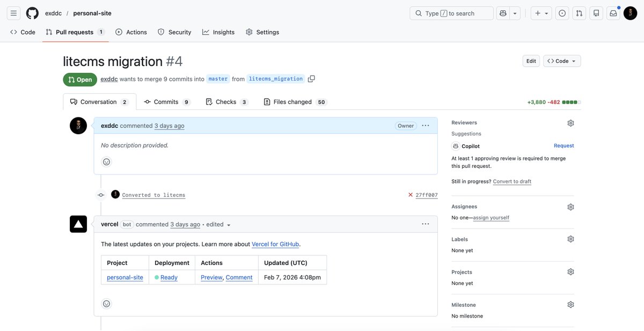Click 3 days ago timestamp on exddc comment
This screenshot has width=644, height=331.
click(x=169, y=126)
